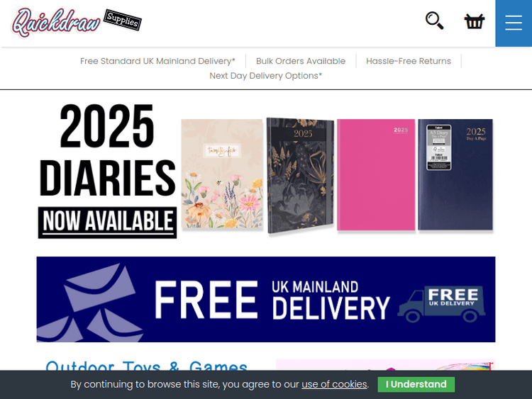
Task: Click the Quickdraw Supplies logo
Action: coord(77,23)
